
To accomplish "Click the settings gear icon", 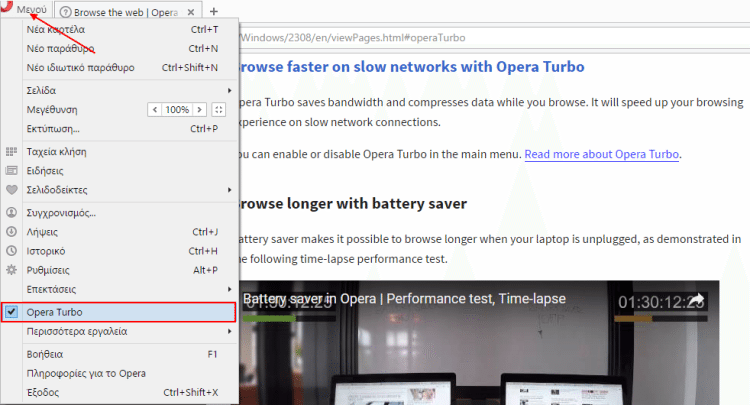I will (11, 270).
